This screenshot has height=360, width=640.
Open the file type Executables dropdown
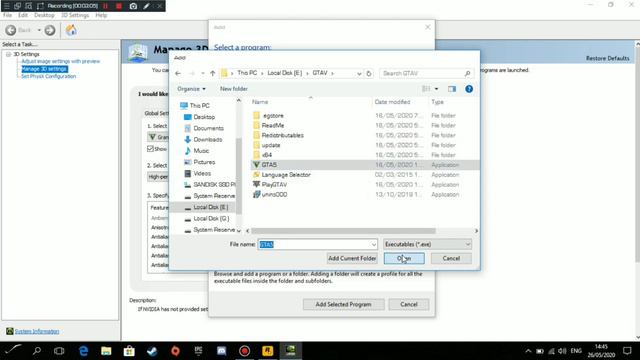tap(427, 244)
